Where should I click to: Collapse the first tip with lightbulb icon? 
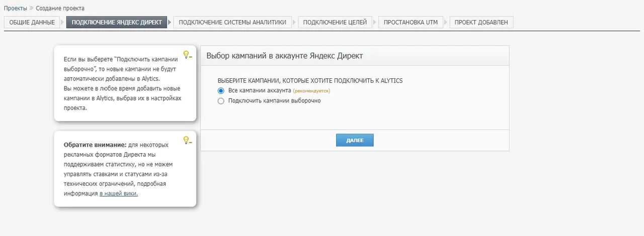click(187, 55)
